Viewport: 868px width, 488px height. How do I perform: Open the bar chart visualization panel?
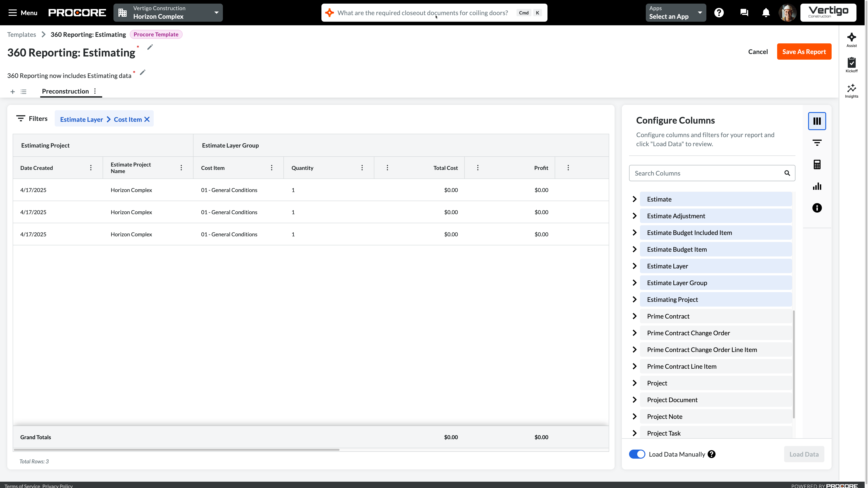click(817, 186)
